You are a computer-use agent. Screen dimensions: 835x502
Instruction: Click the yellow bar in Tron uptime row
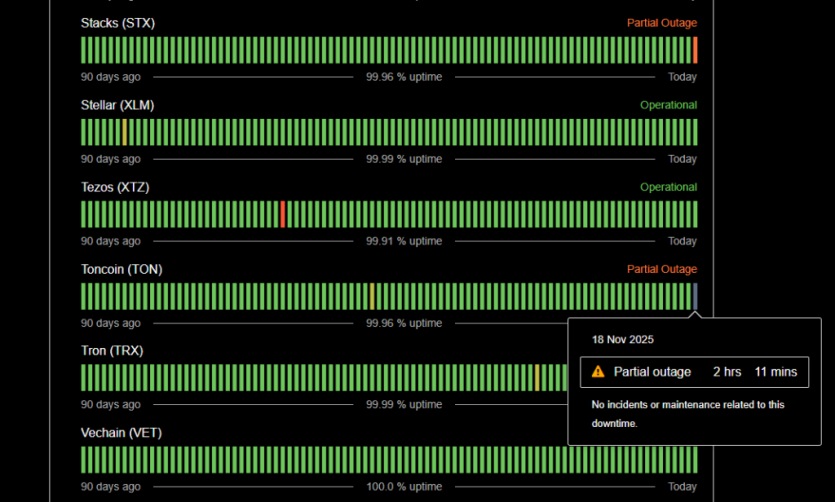point(537,377)
